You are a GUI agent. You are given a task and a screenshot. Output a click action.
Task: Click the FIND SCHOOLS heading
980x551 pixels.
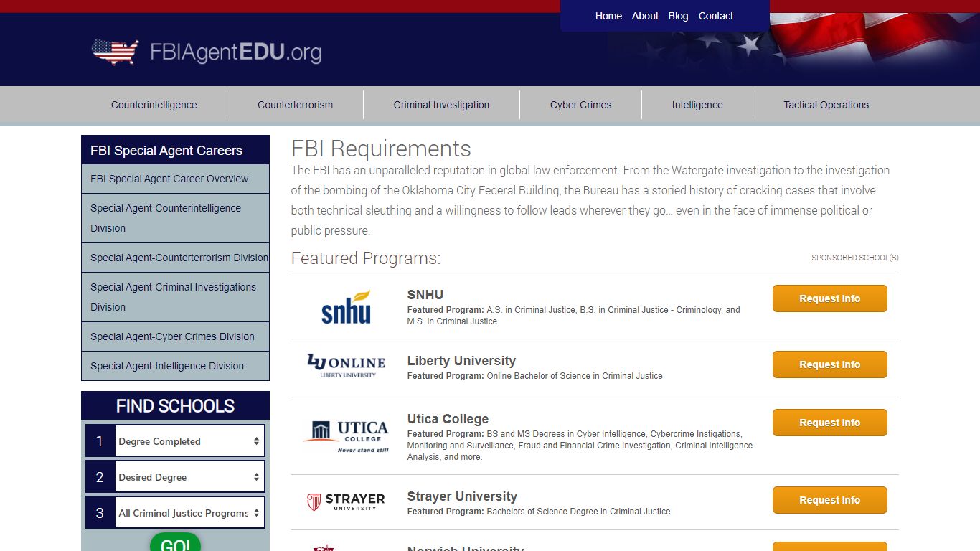175,406
